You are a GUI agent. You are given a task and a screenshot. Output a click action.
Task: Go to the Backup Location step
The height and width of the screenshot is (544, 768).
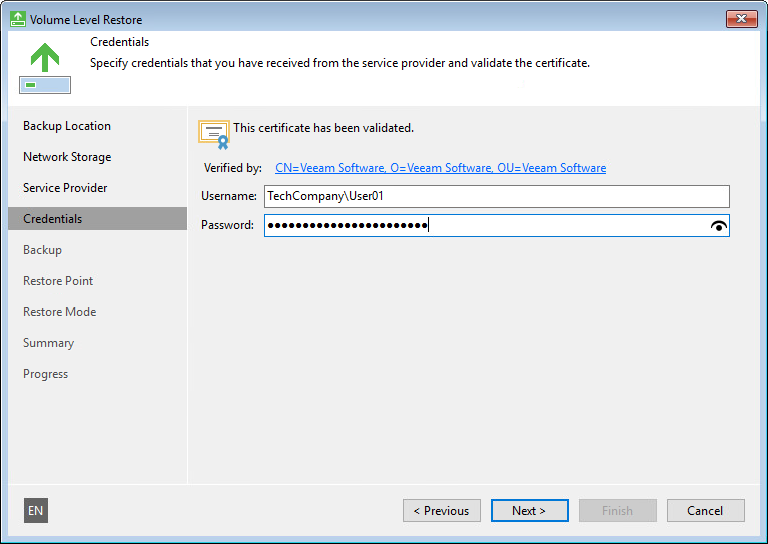coord(67,126)
